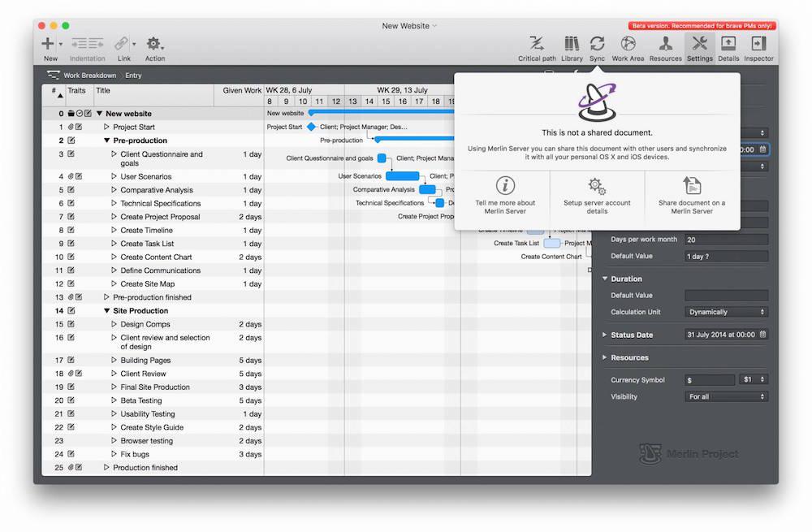Open the Work Area toolbar item
The height and width of the screenshot is (532, 812).
click(x=628, y=44)
